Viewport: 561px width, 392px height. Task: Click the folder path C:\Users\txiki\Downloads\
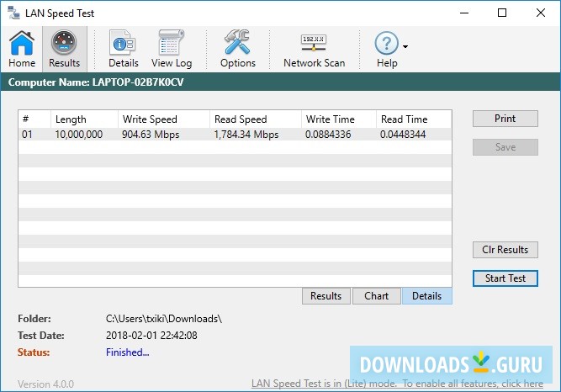(x=164, y=319)
